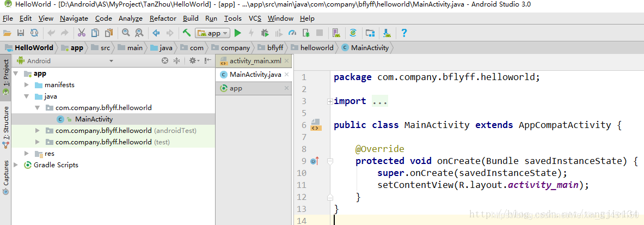Click the HelloWorld breadcrumb
644x225 pixels.
pos(29,48)
